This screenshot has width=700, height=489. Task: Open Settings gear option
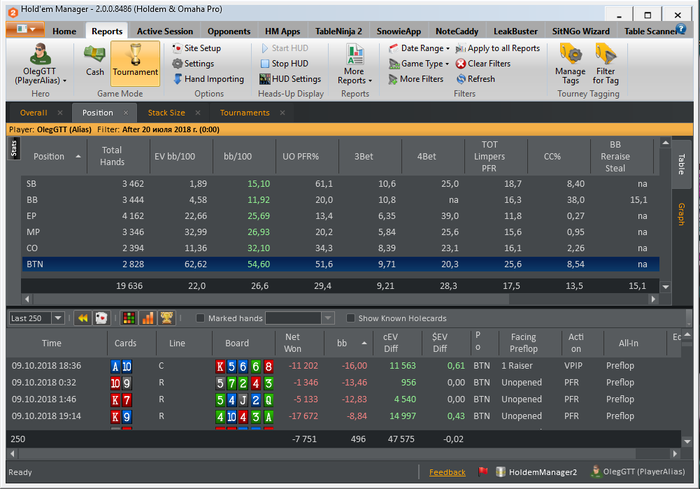pyautogui.click(x=193, y=63)
